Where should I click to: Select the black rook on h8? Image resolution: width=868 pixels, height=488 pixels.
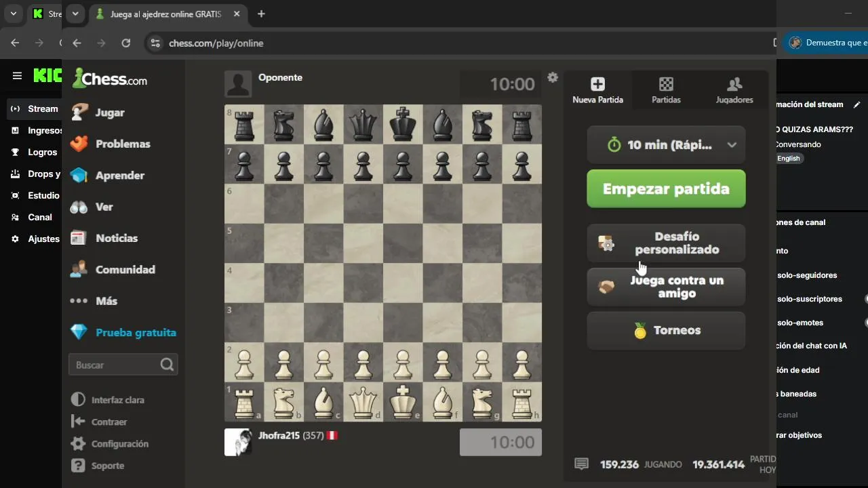coord(521,124)
